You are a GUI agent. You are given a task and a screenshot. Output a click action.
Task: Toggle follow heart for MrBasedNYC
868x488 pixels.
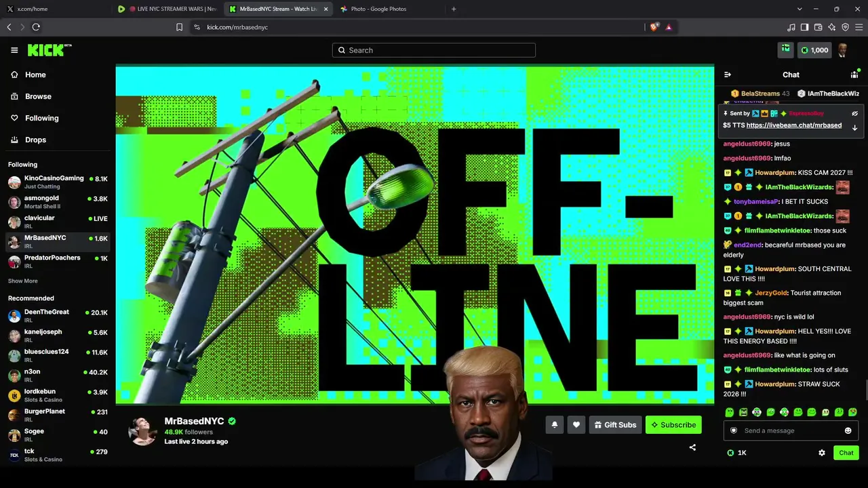coord(576,425)
